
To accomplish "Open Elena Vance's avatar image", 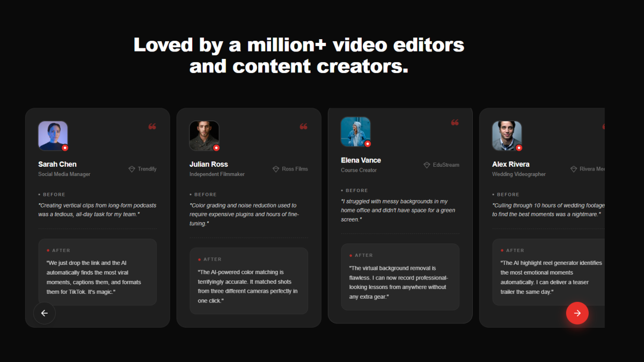I will click(355, 131).
